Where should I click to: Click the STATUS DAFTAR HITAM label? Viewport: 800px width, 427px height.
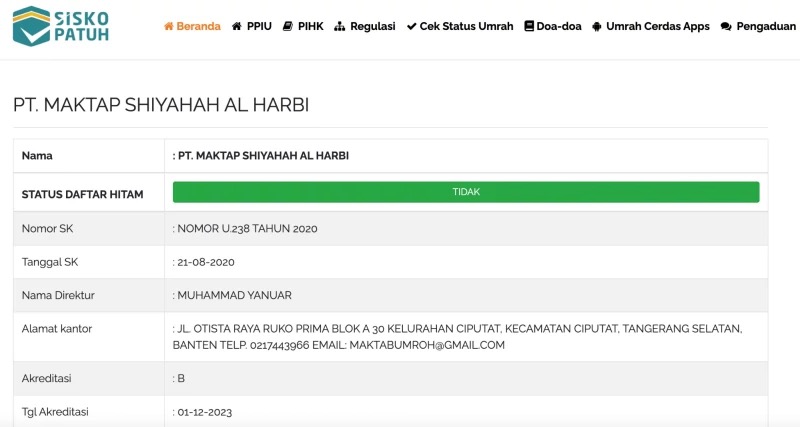(82, 194)
